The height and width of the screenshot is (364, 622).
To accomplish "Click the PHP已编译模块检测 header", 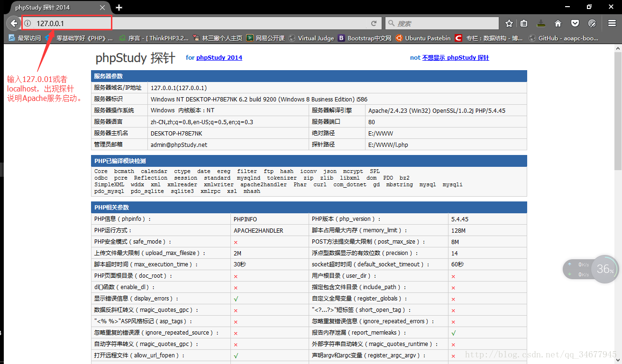I will click(x=309, y=161).
